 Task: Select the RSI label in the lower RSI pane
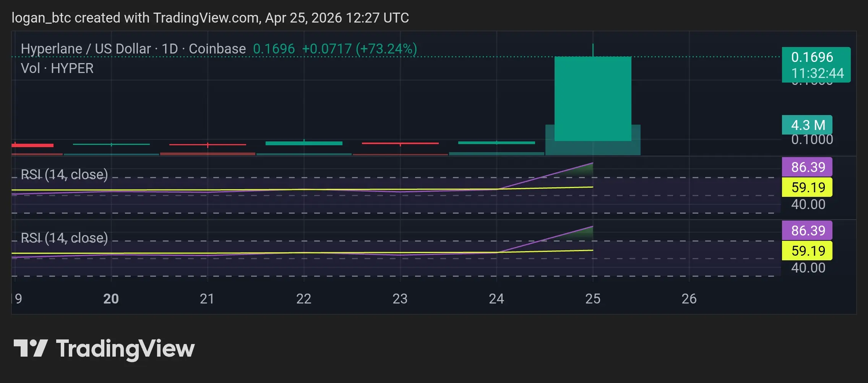tap(64, 238)
